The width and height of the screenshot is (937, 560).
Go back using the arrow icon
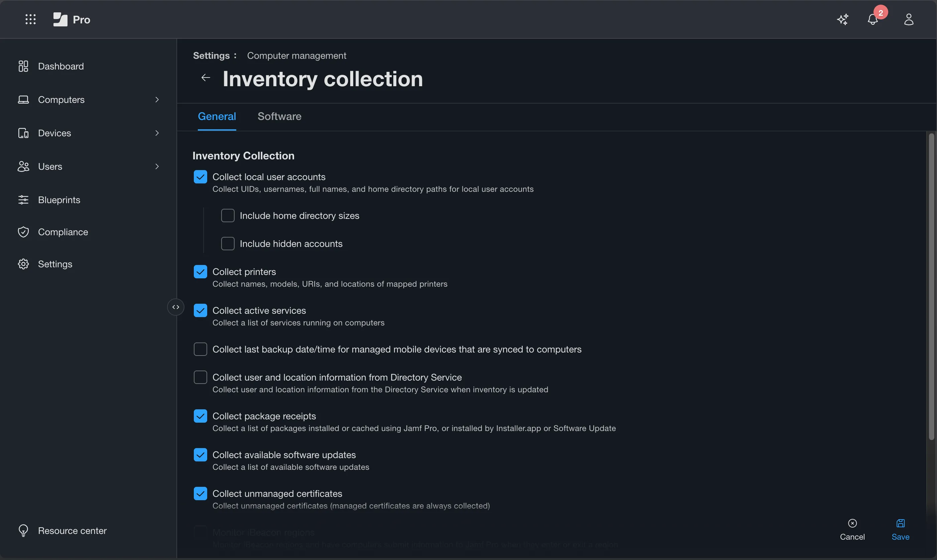click(x=206, y=78)
